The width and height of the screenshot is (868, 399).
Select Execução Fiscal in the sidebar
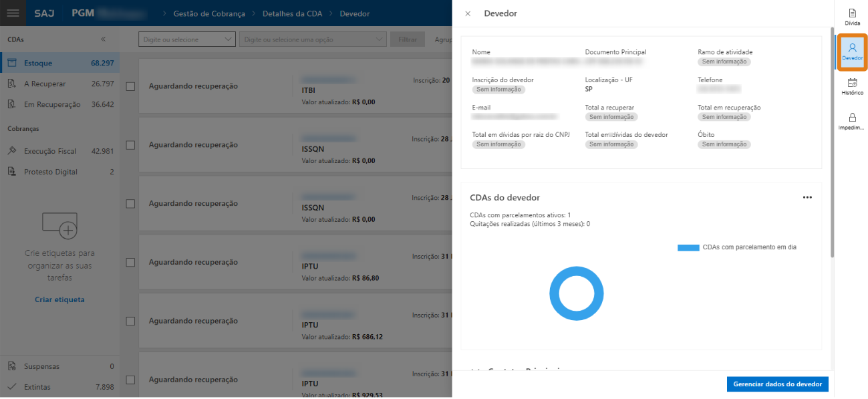[x=50, y=151]
